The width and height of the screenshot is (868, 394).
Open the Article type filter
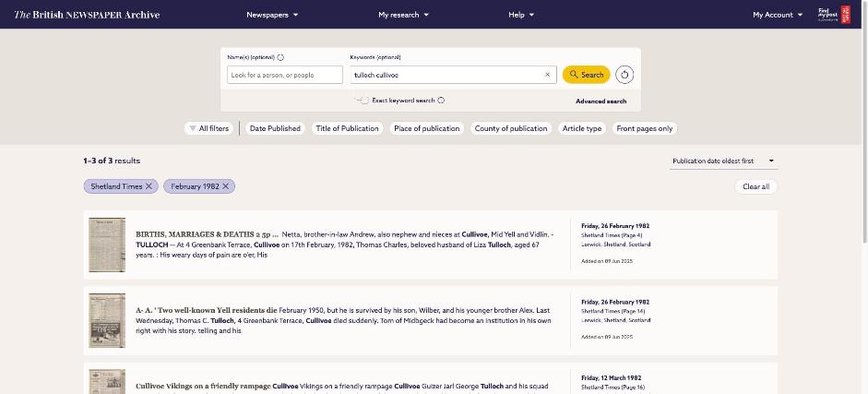(582, 128)
